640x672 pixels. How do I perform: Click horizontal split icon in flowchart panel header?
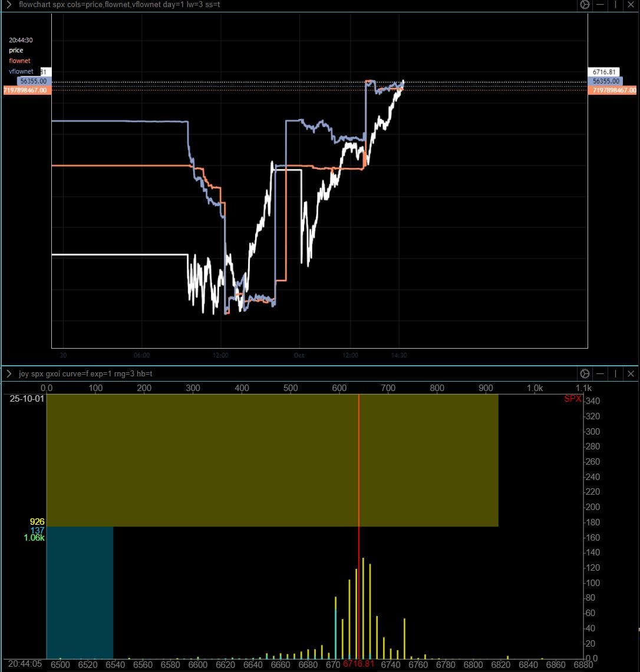(600, 5)
